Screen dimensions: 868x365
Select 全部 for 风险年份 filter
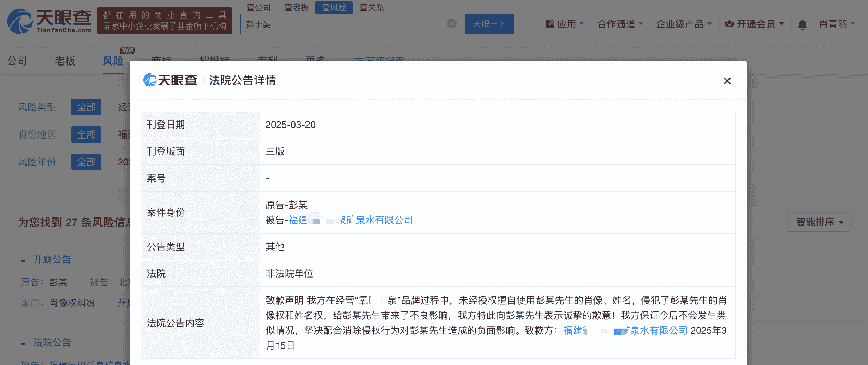[86, 162]
